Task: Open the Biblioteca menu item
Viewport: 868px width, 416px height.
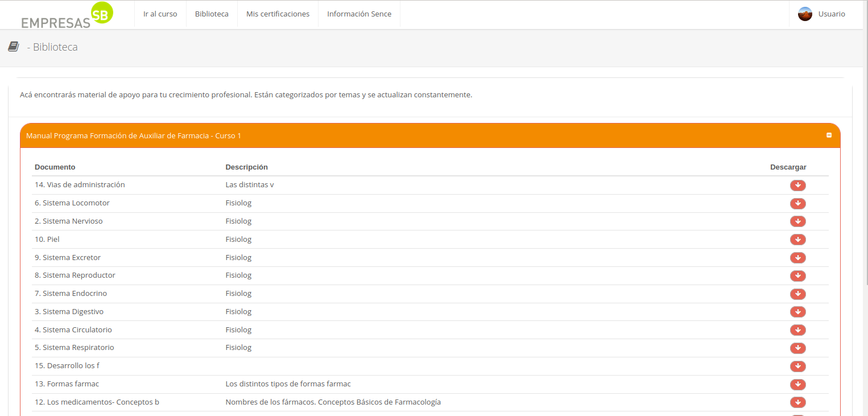Action: pos(212,14)
